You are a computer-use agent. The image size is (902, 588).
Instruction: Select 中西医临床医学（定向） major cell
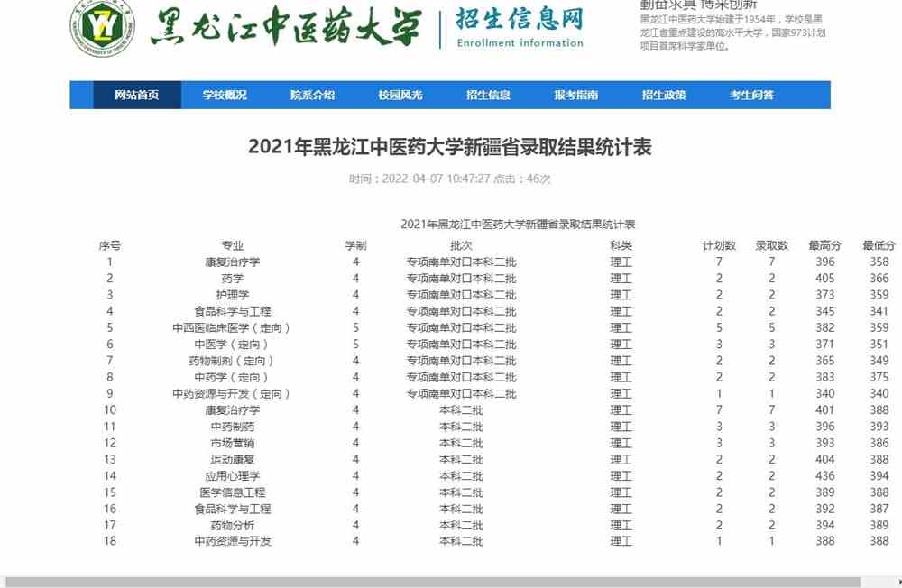tap(231, 328)
